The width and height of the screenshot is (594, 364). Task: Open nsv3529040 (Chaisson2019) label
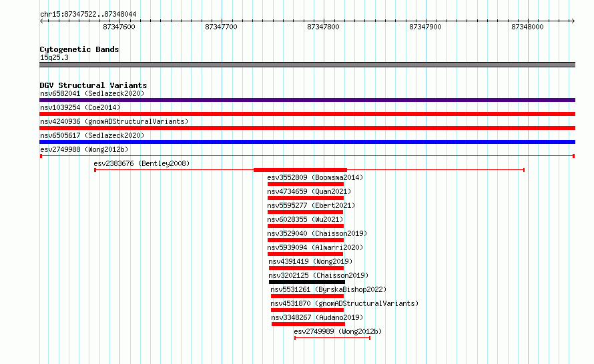tap(317, 233)
